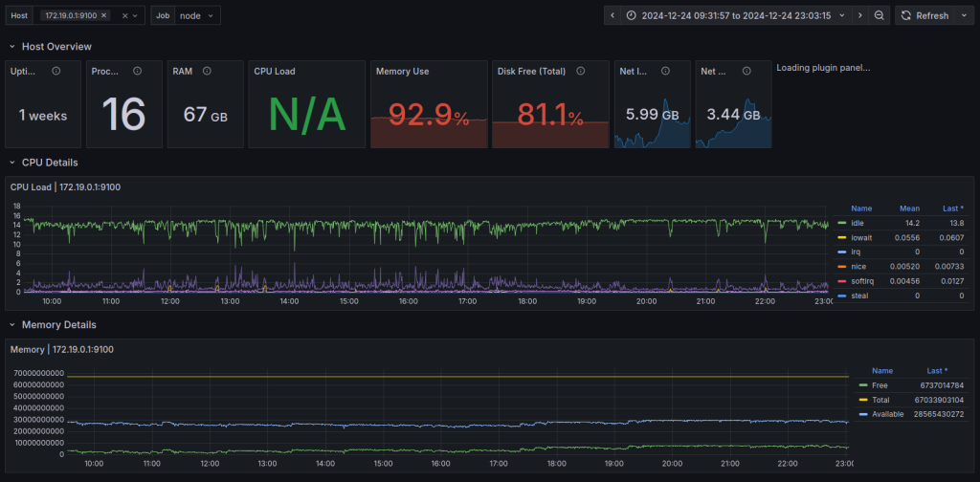Screen dimensions: 980x482
Task: Click the Loading plugin panel text
Action: pyautogui.click(x=823, y=68)
